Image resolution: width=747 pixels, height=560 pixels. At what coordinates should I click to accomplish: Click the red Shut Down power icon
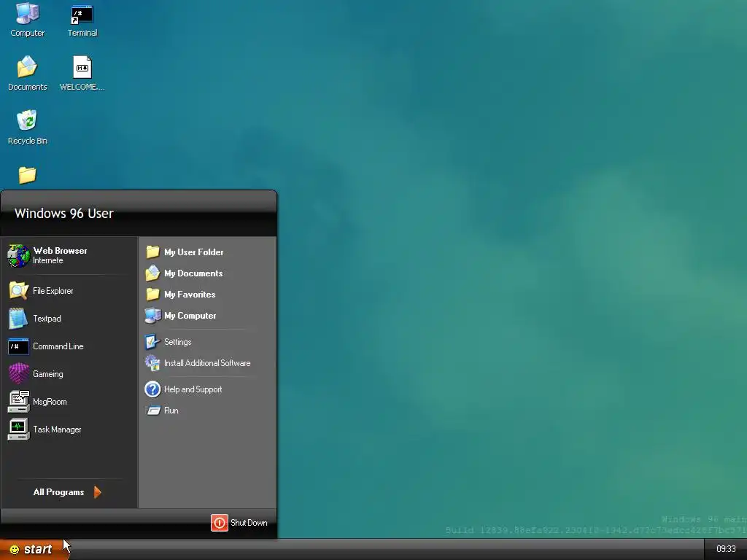[x=219, y=523]
